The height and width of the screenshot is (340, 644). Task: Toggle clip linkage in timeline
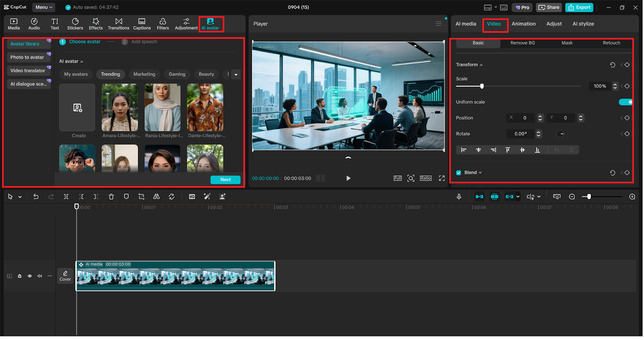(509, 197)
